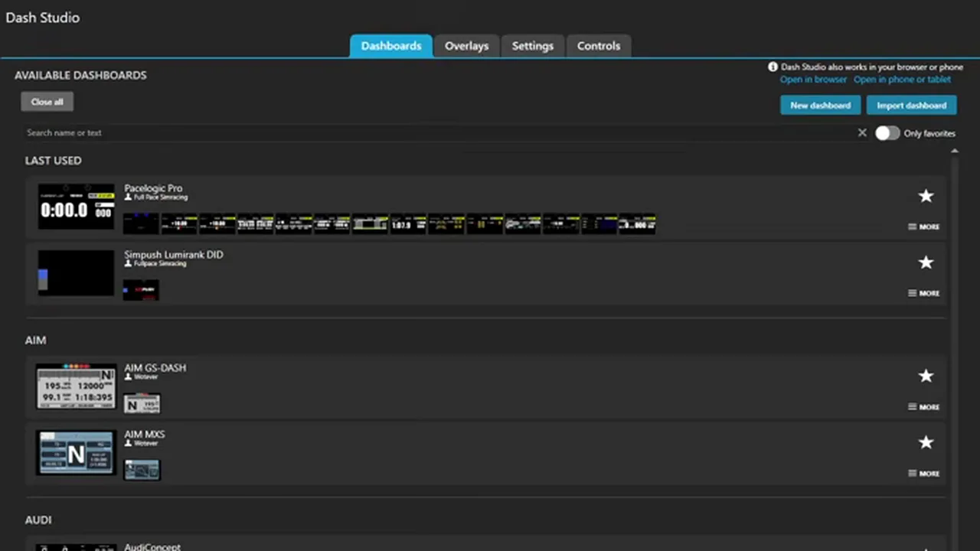Open the Controls tab
The image size is (980, 551).
point(599,46)
